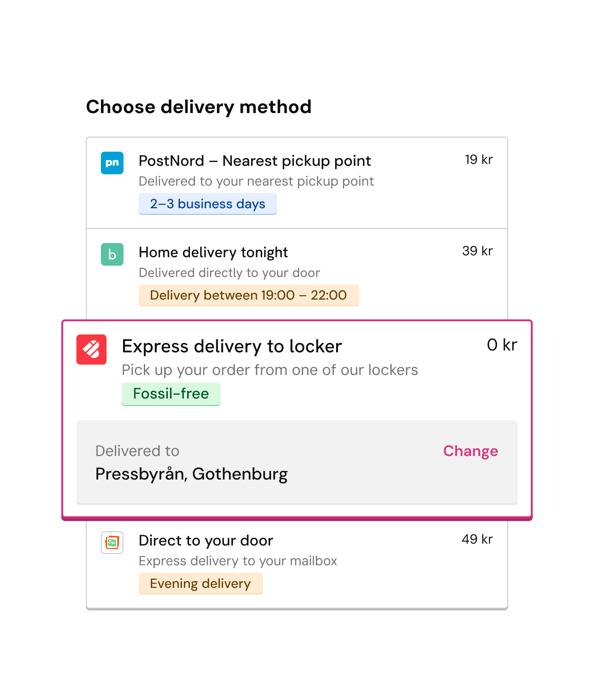The width and height of the screenshot is (594, 700).
Task: Choose Express delivery to locker title
Action: (232, 346)
